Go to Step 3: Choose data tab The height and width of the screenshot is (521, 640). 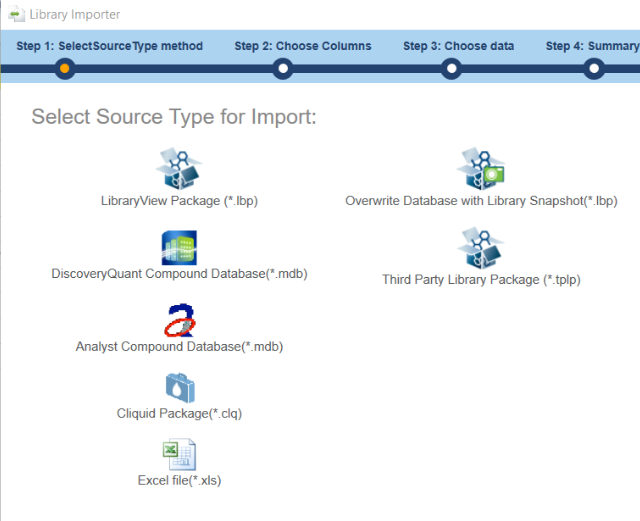point(459,46)
